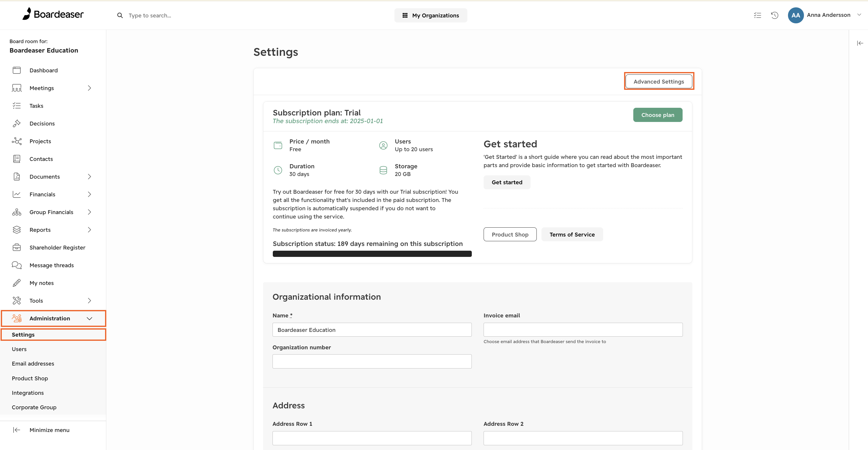Expand the Reports submenu chevron
Viewport: 868px width, 450px height.
(x=89, y=229)
